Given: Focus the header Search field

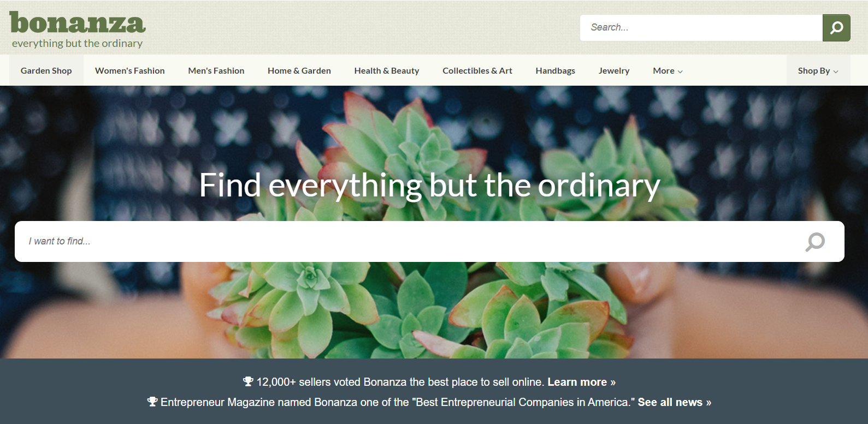Looking at the screenshot, I should pyautogui.click(x=701, y=28).
